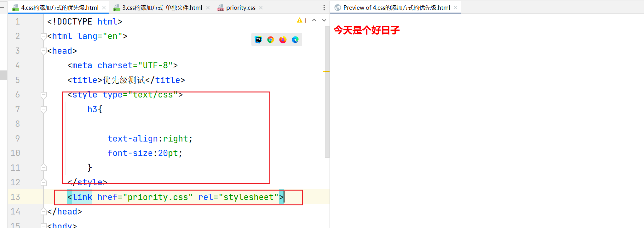
Task: Collapse the html tag fold on line 2
Action: tap(44, 36)
